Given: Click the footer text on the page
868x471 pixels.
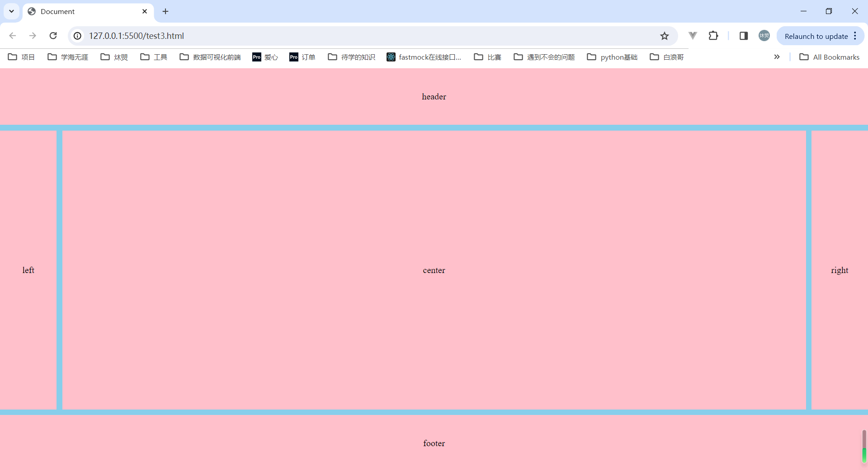Looking at the screenshot, I should 434,443.
